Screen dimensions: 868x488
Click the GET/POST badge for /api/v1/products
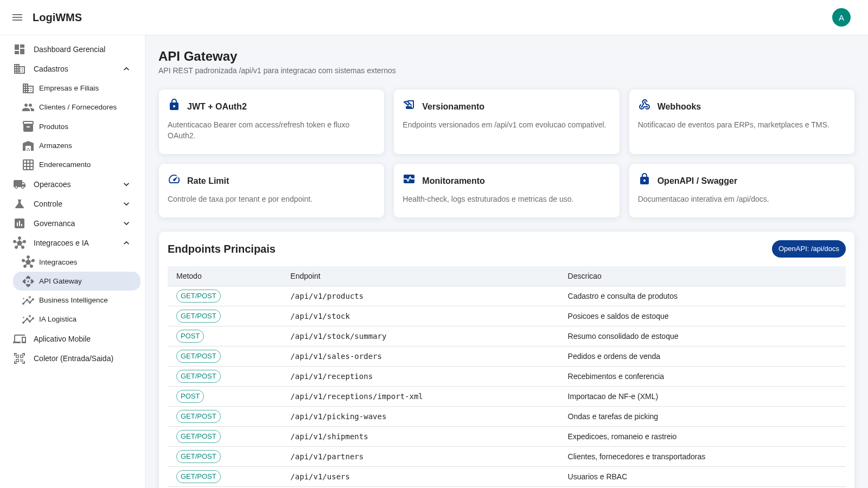click(x=199, y=296)
